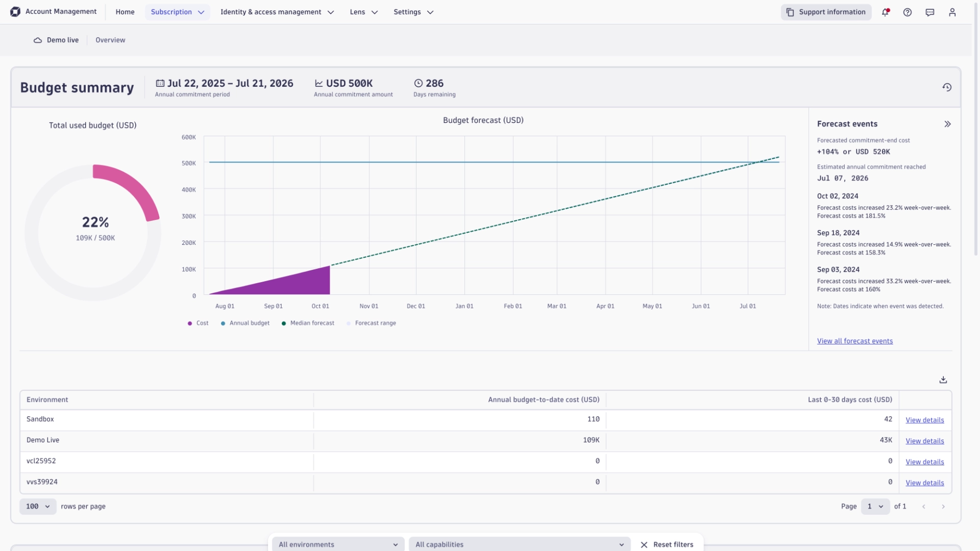Switch to the Home tab
This screenshot has height=551, width=980.
click(x=125, y=12)
